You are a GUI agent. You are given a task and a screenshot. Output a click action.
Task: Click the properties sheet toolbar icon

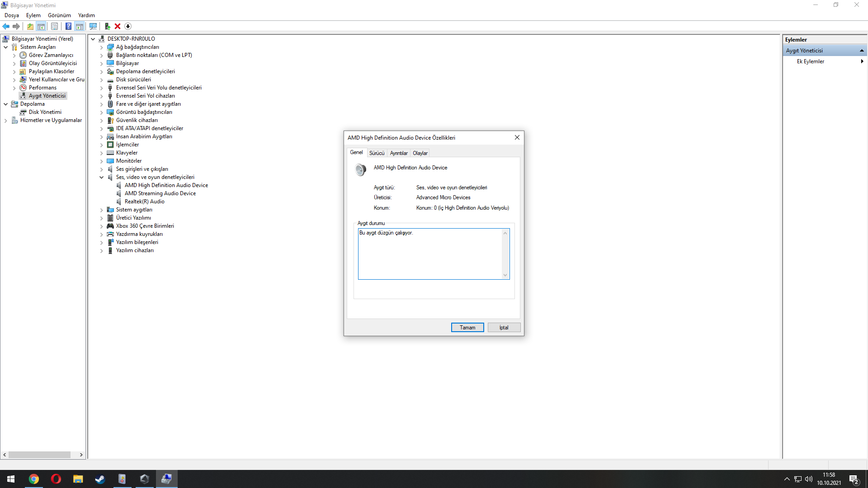click(54, 26)
